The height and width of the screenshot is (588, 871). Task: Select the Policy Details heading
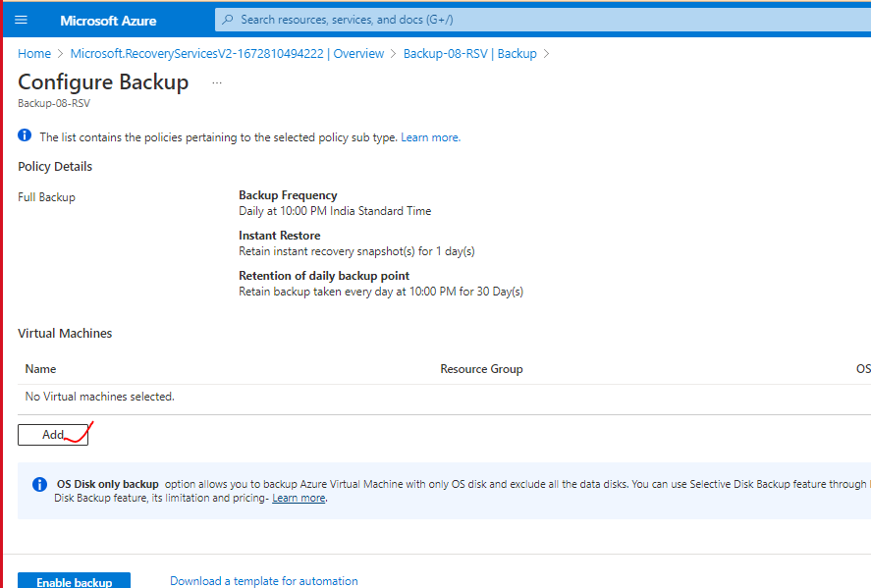pyautogui.click(x=55, y=167)
